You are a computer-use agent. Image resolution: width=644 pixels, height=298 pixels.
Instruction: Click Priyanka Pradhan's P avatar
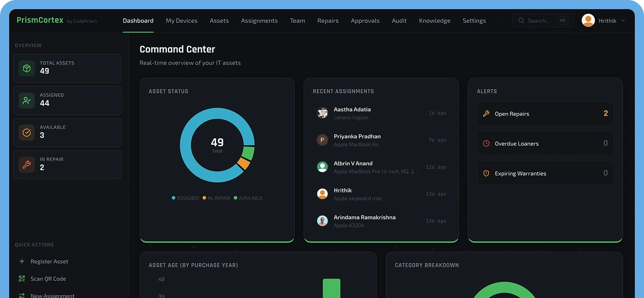point(322,140)
